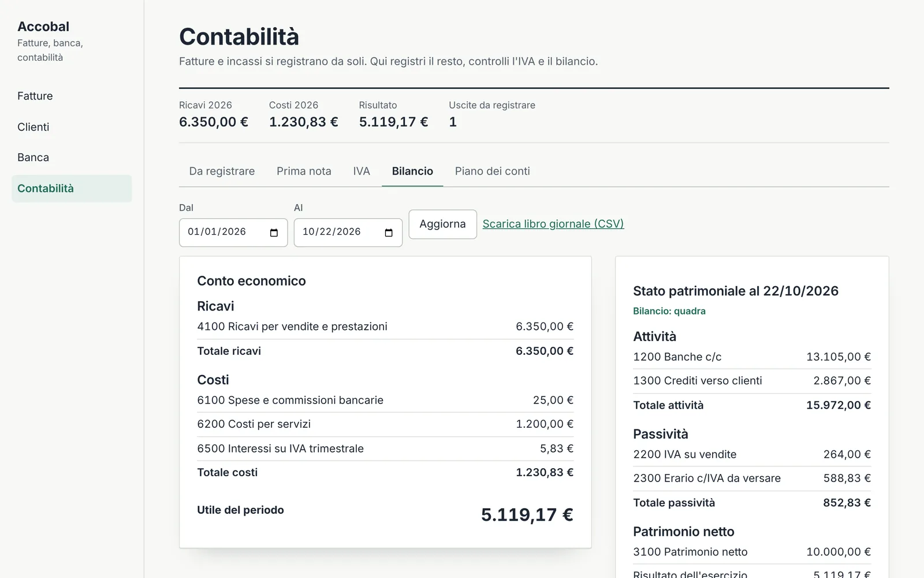Open calendar picker in Al date field

tap(389, 232)
